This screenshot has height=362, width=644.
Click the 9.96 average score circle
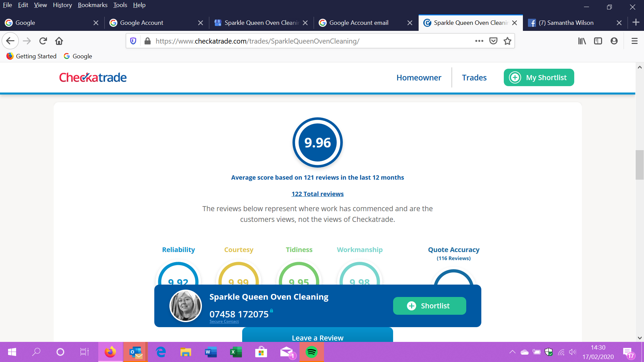[318, 142]
